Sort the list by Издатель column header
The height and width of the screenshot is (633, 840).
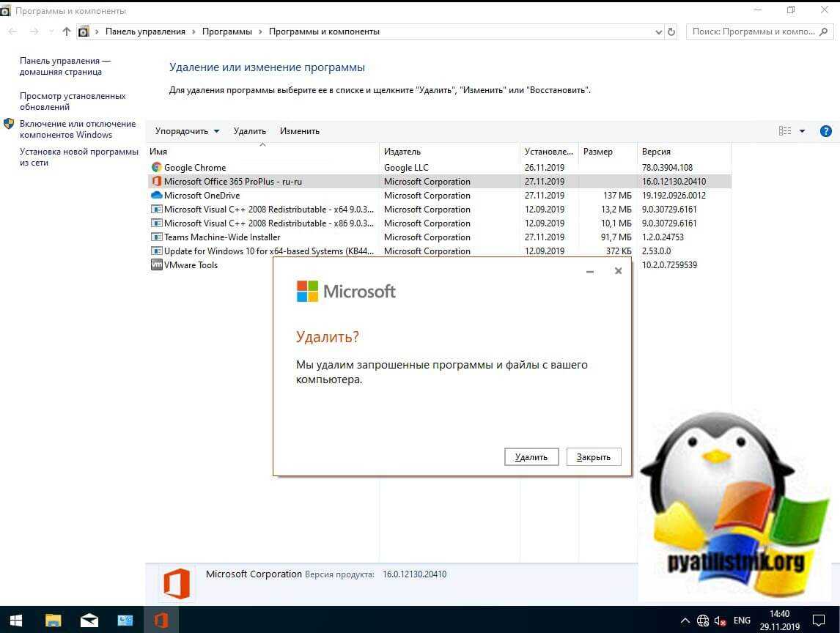[402, 152]
